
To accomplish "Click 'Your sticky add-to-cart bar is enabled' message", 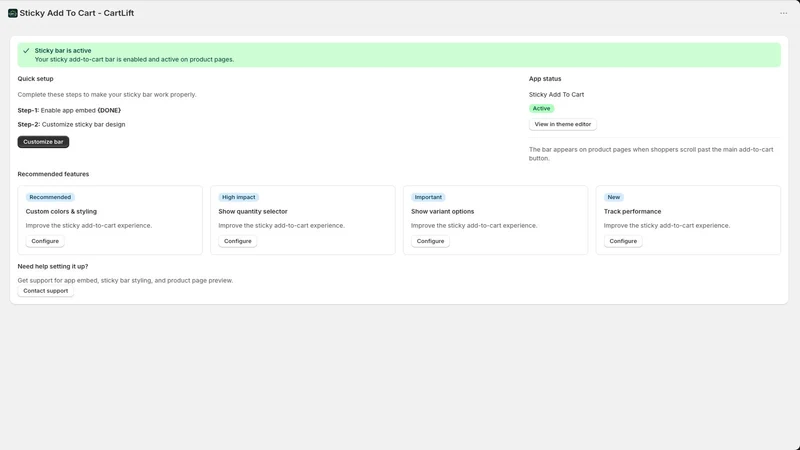I will pos(134,59).
